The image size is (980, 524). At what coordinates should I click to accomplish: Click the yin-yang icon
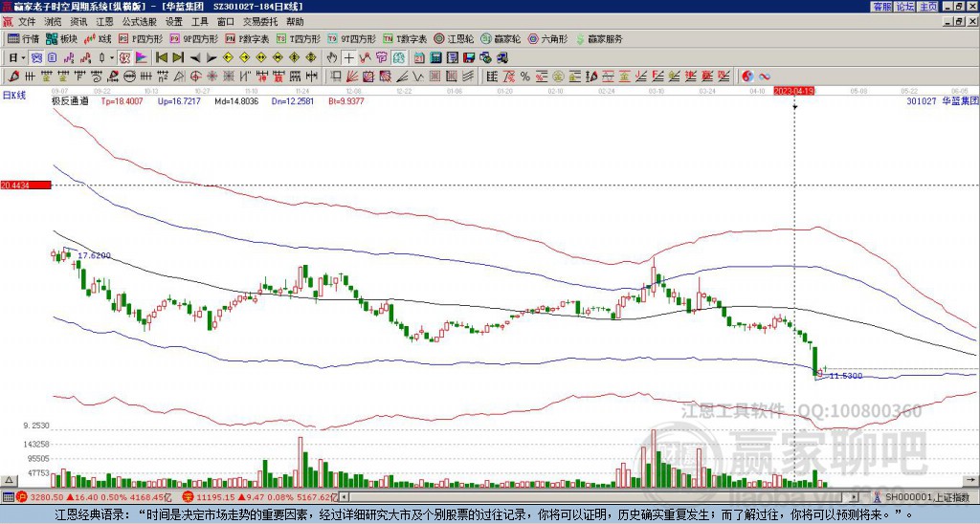(x=747, y=76)
